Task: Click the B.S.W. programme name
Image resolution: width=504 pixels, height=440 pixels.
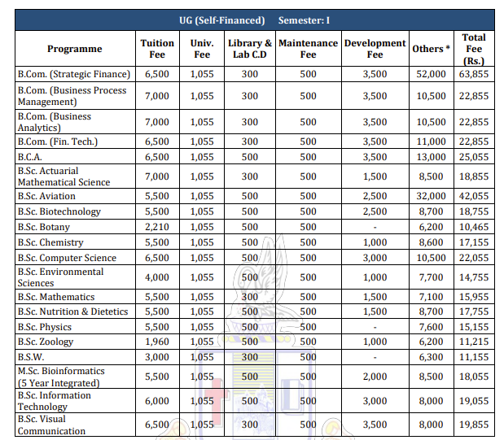Action: [32, 357]
